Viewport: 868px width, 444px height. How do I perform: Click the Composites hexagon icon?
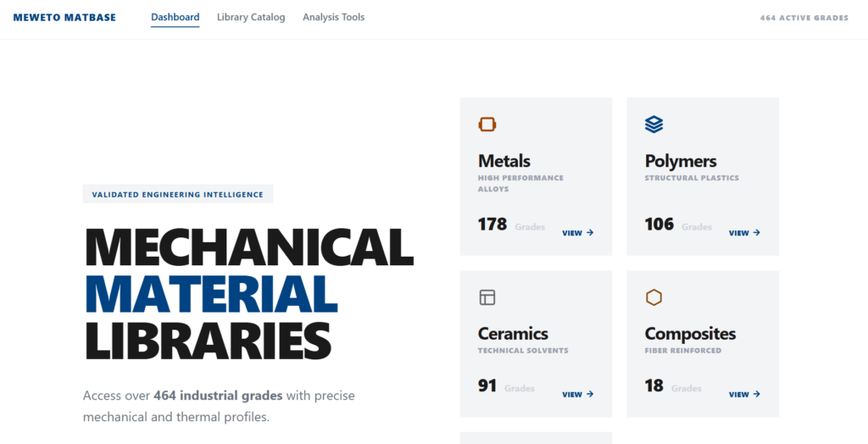tap(654, 297)
